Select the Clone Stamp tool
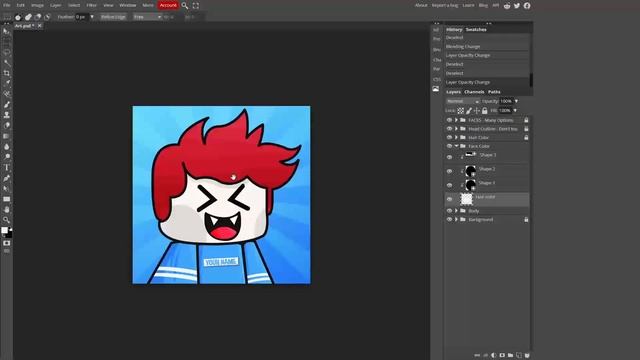Viewport: 640px width, 360px height. click(x=6, y=115)
